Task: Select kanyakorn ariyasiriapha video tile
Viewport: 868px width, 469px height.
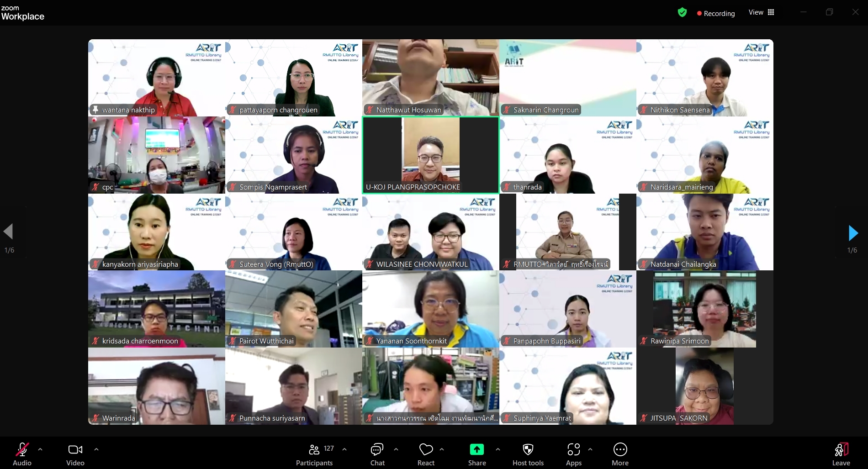Action: pos(157,232)
